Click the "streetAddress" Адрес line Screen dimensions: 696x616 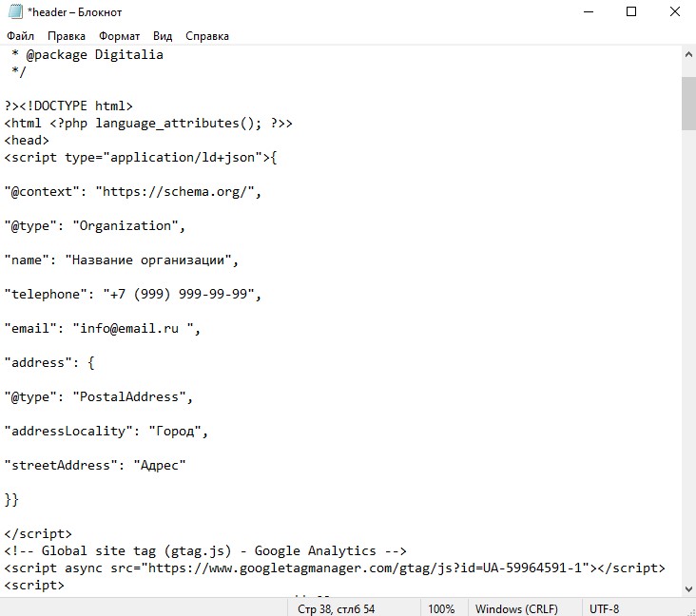tap(95, 466)
